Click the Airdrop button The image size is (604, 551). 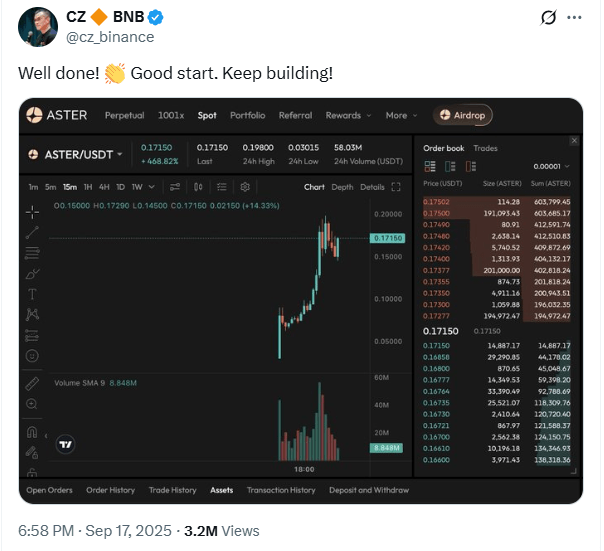coord(463,115)
